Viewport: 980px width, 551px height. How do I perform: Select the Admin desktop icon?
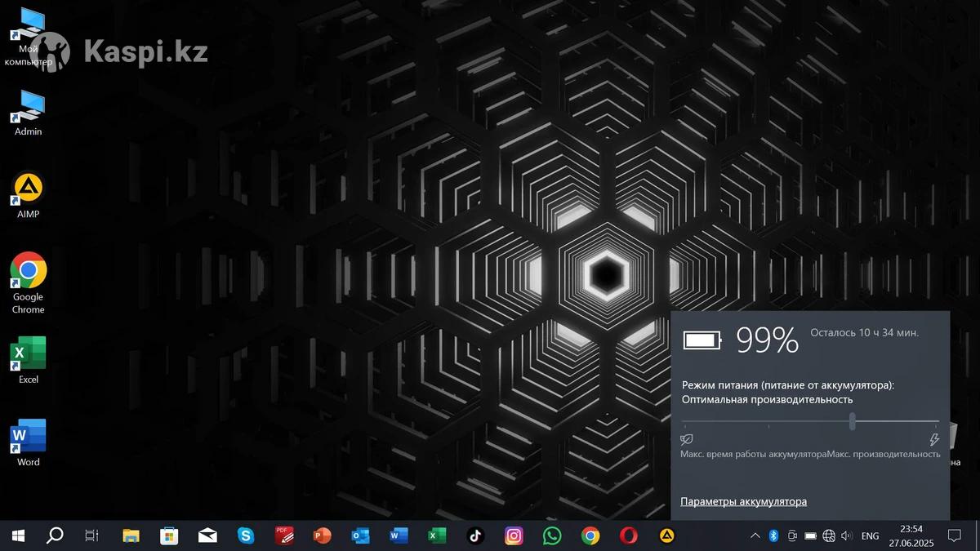(x=29, y=113)
